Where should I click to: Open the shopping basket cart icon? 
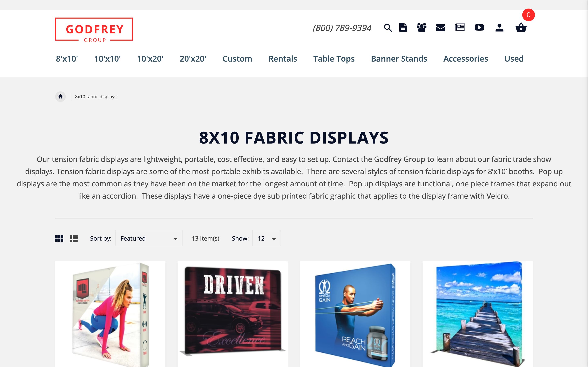coord(521,28)
